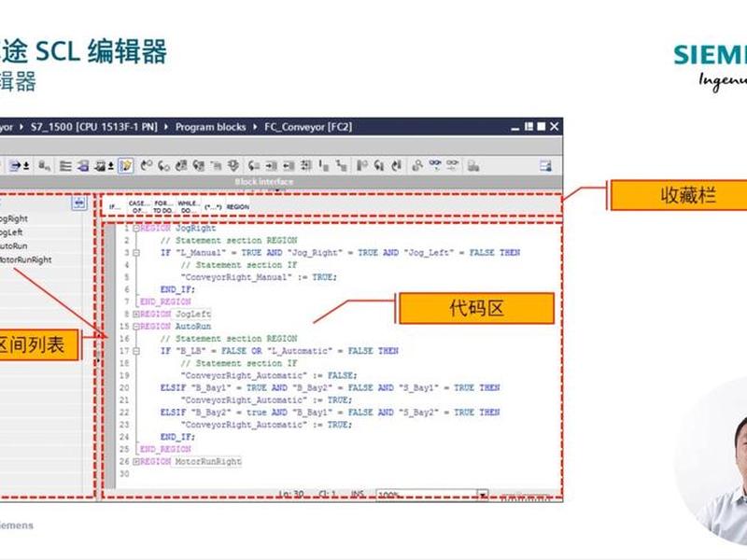747x560 pixels.
Task: Click the blue arrow icon at toolbar start
Action: tap(16, 166)
